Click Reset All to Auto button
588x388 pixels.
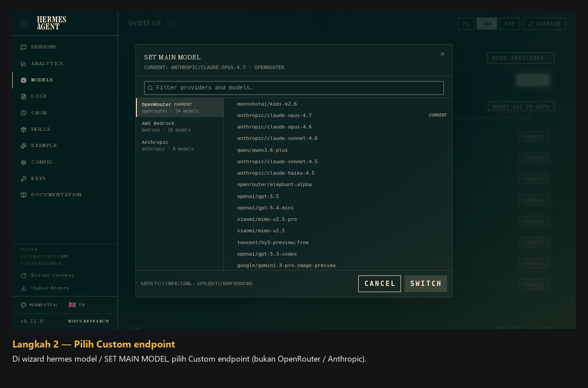click(x=521, y=106)
